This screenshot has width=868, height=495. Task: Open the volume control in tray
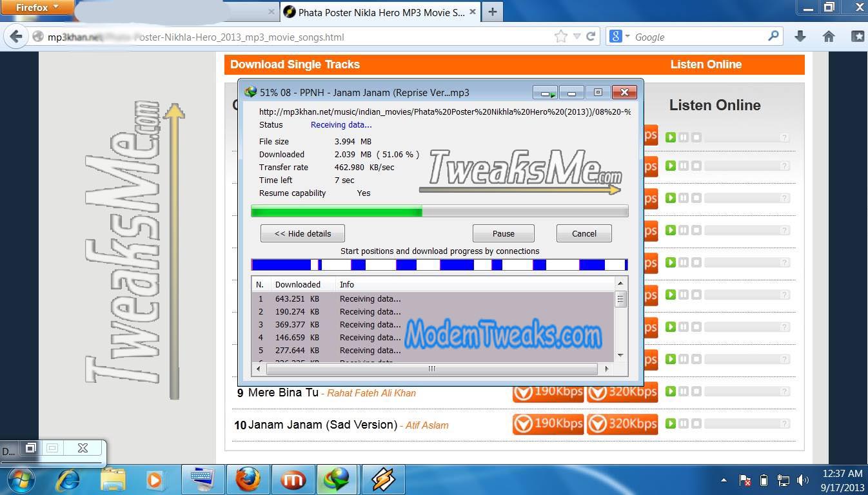click(x=802, y=480)
